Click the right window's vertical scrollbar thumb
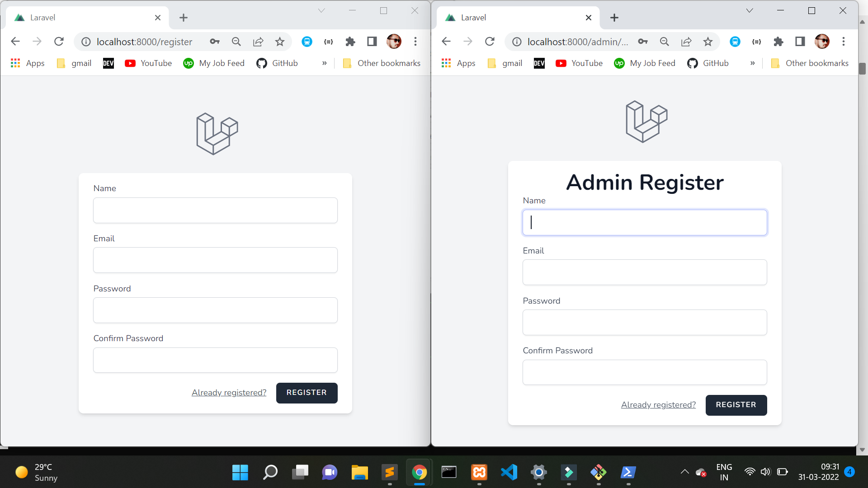This screenshot has width=868, height=488. [862, 69]
